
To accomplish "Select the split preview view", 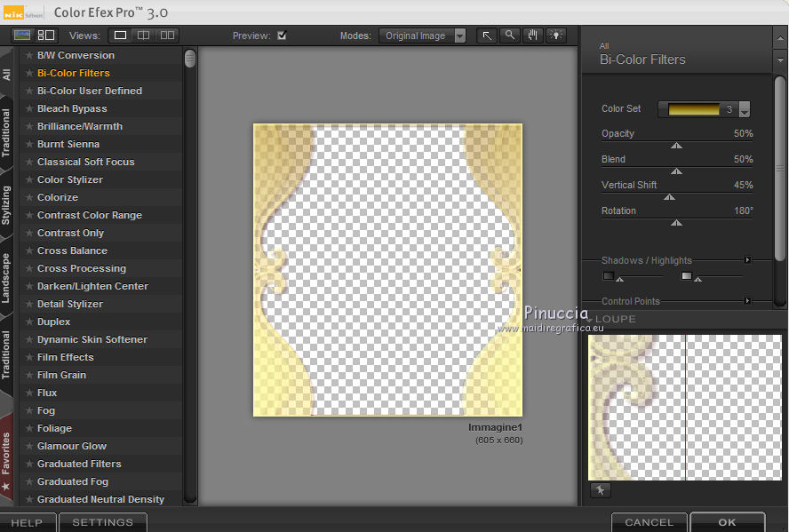I will point(143,36).
